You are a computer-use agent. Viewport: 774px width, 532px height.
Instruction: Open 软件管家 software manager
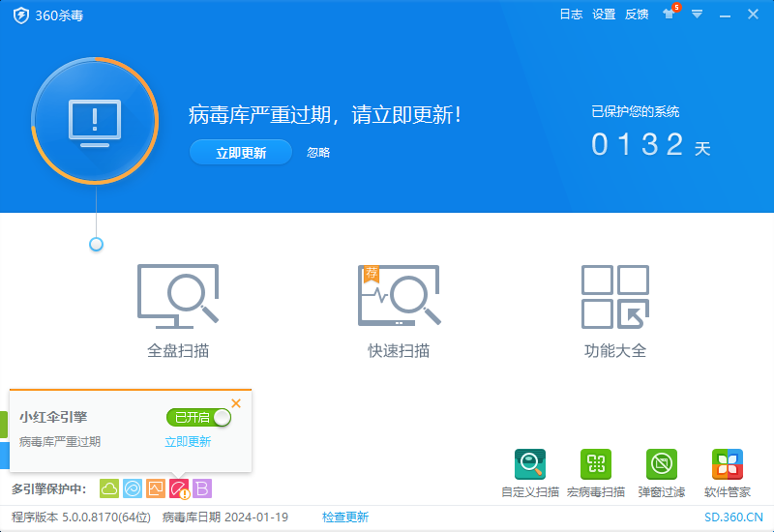(x=728, y=473)
